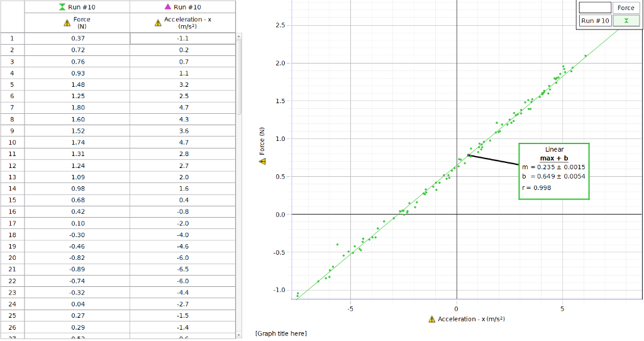Click the purple triangle Run #10 symbol above Acceleration column

[x=167, y=7]
